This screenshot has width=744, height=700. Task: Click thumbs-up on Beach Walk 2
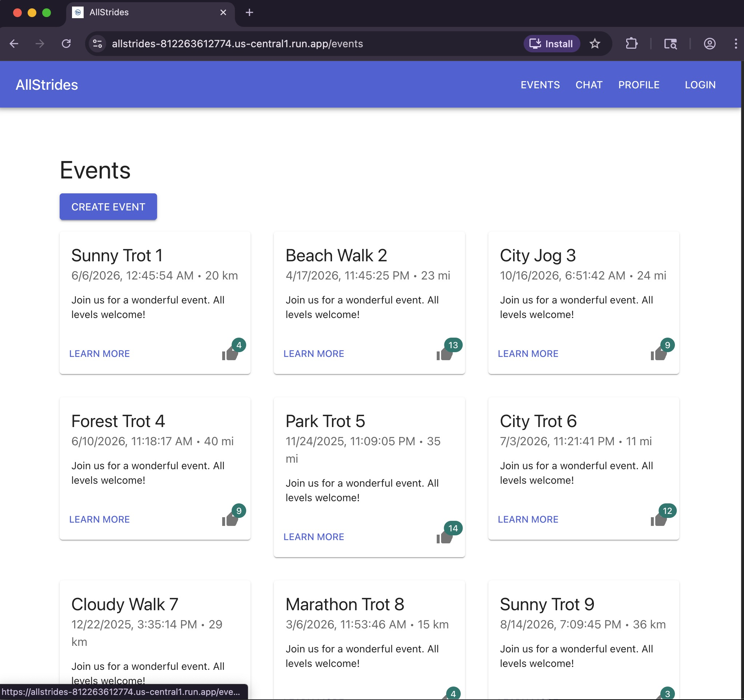coord(444,354)
